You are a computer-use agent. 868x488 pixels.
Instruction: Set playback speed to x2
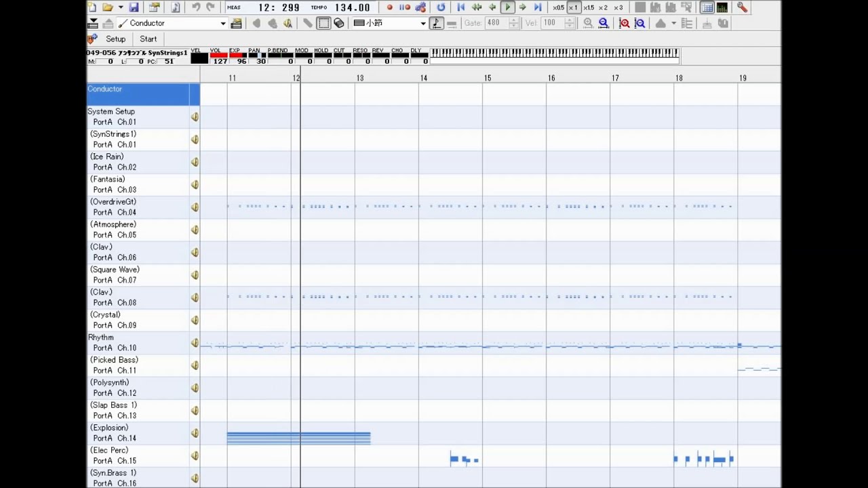pyautogui.click(x=603, y=7)
